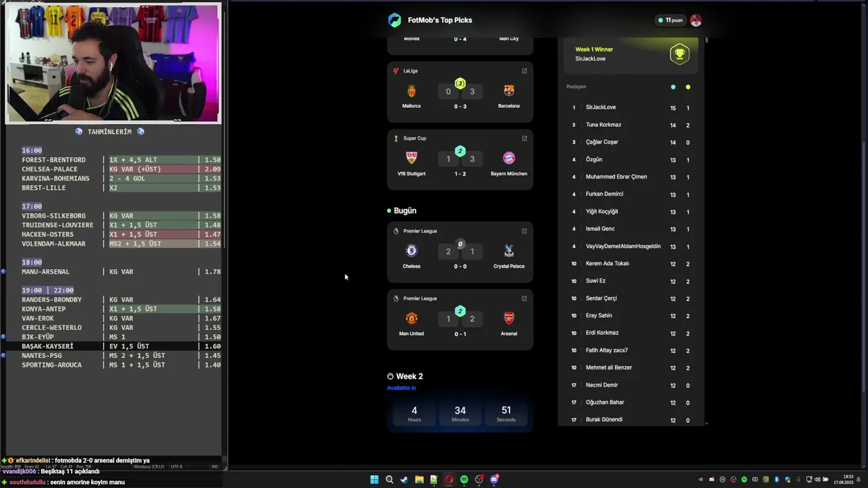
Task: Click the Week 1 Winner card
Action: click(x=631, y=54)
